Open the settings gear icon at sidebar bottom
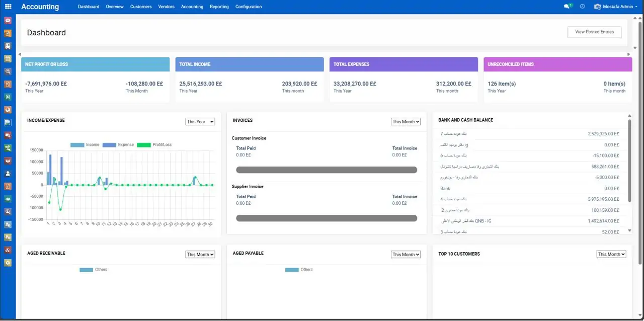This screenshot has height=321, width=644. click(7, 263)
